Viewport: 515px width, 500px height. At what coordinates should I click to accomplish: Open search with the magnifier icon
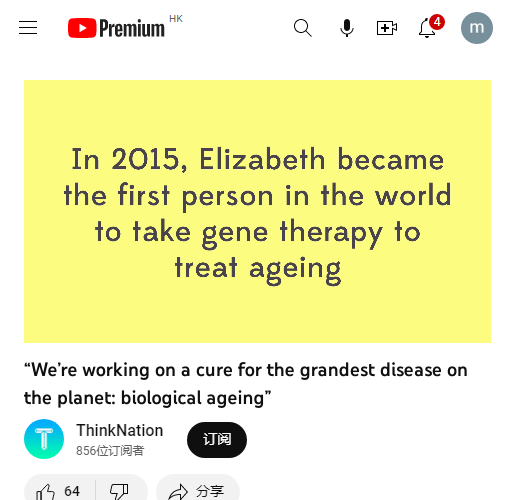click(x=303, y=28)
